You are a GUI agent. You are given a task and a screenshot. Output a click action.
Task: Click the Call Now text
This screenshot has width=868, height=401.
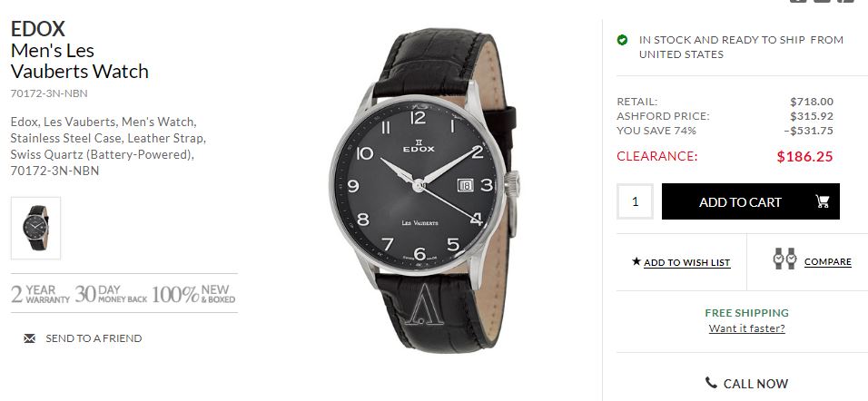(755, 384)
